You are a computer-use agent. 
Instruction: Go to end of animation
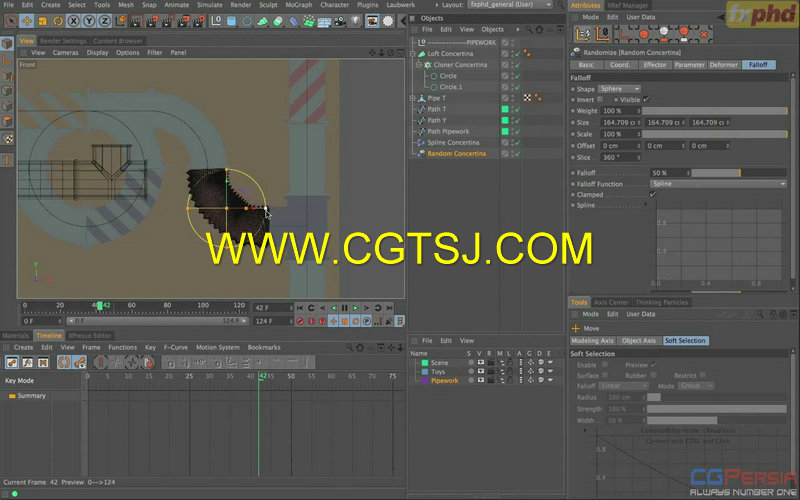[389, 308]
